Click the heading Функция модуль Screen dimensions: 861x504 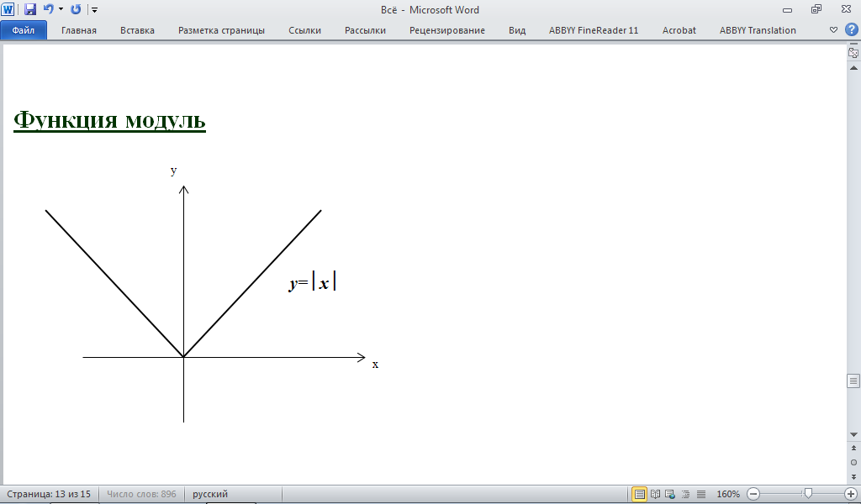coord(109,120)
